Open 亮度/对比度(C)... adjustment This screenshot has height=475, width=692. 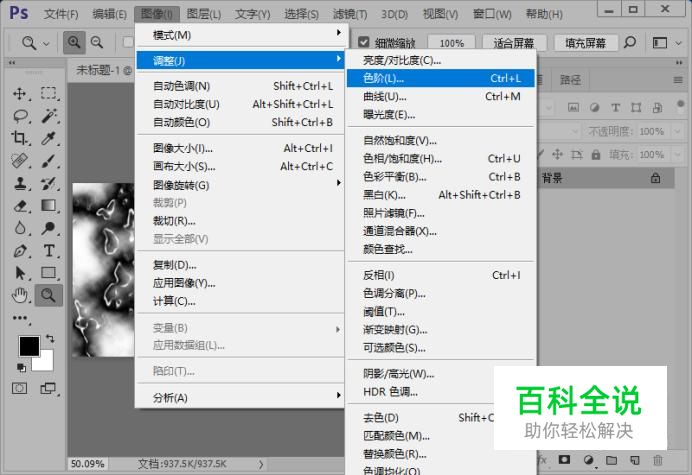(x=440, y=60)
